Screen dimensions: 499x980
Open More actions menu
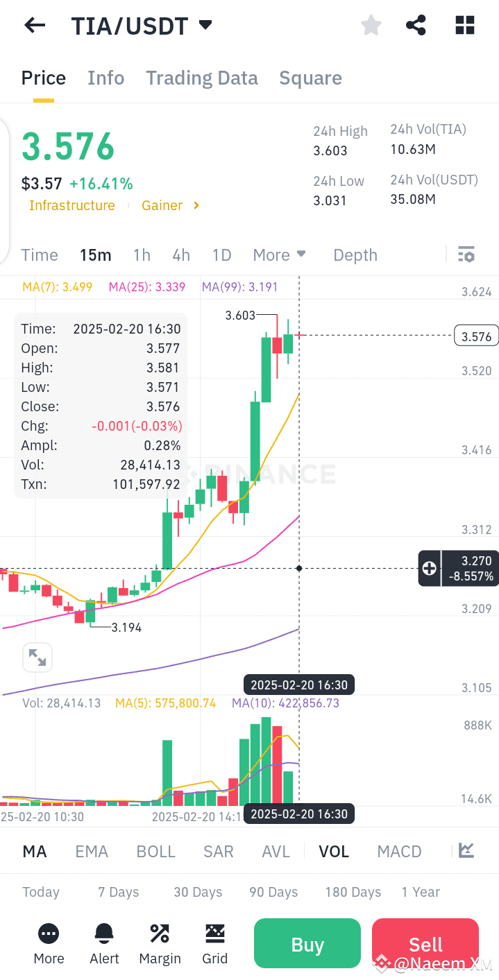click(x=48, y=943)
